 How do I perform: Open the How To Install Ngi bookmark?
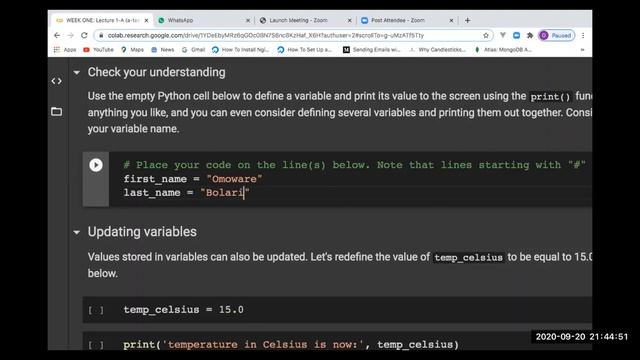(x=241, y=50)
